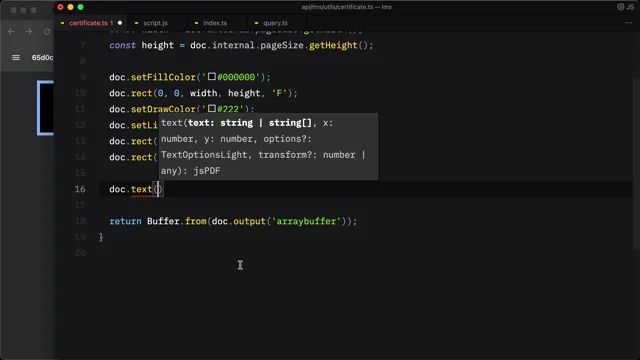
Task: Click the const keyword on line 7
Action: click(122, 45)
